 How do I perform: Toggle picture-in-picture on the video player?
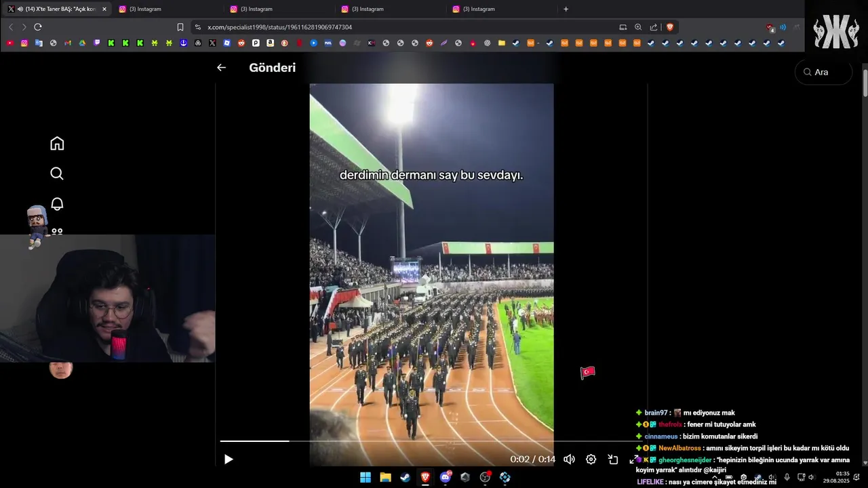613,460
